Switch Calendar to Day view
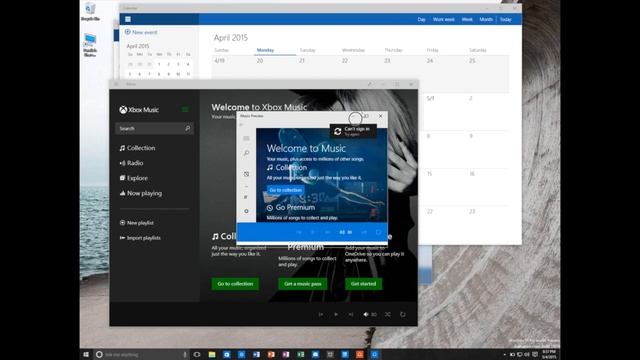This screenshot has width=640, height=360. tap(421, 19)
